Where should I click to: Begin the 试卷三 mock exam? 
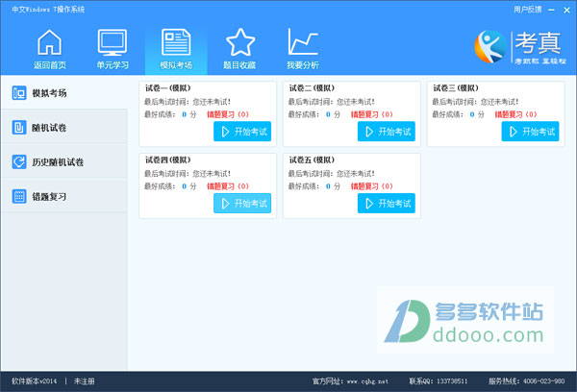click(x=530, y=132)
